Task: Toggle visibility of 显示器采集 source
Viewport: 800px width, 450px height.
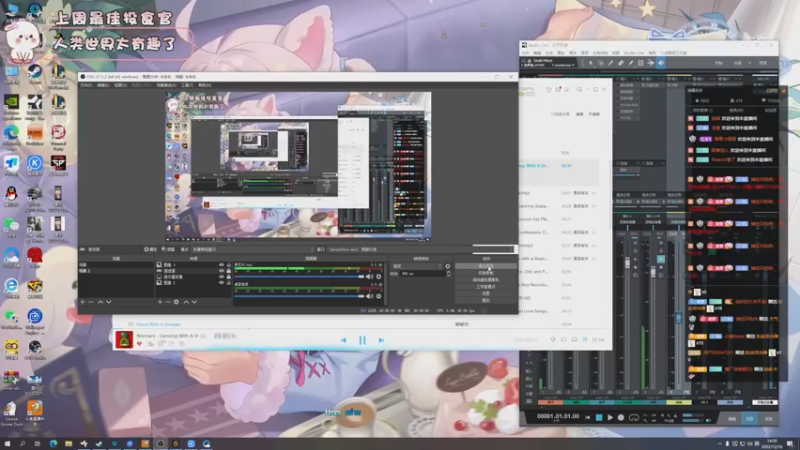Action: (221, 277)
